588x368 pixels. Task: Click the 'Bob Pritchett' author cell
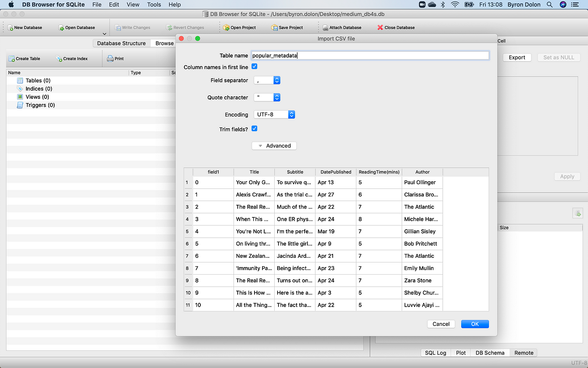pos(422,244)
